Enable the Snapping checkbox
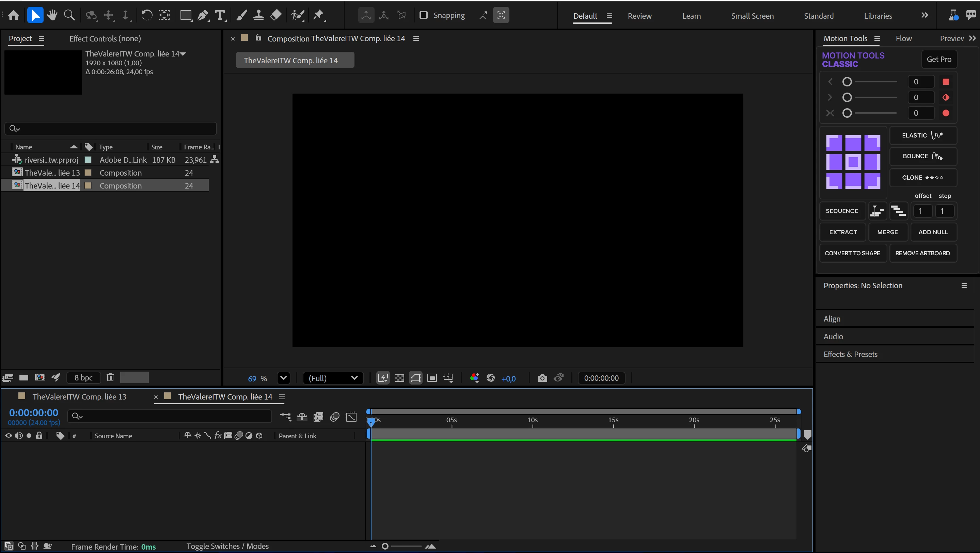 (423, 15)
